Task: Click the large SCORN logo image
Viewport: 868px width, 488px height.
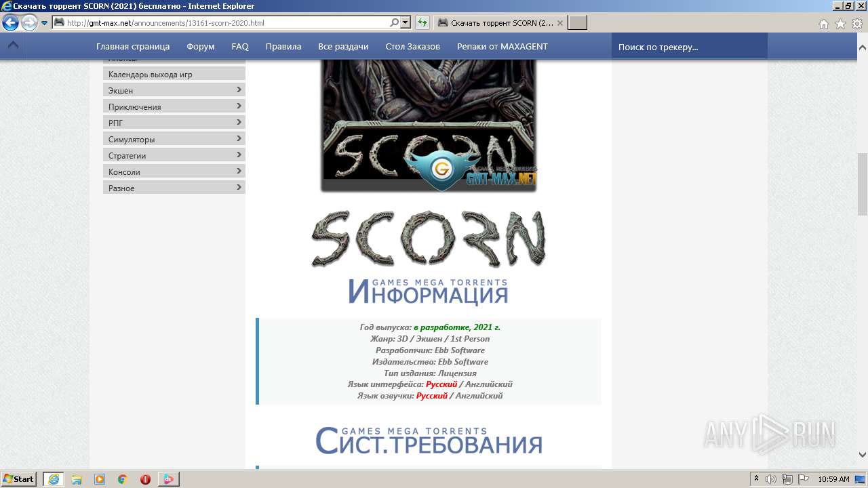Action: [x=429, y=239]
